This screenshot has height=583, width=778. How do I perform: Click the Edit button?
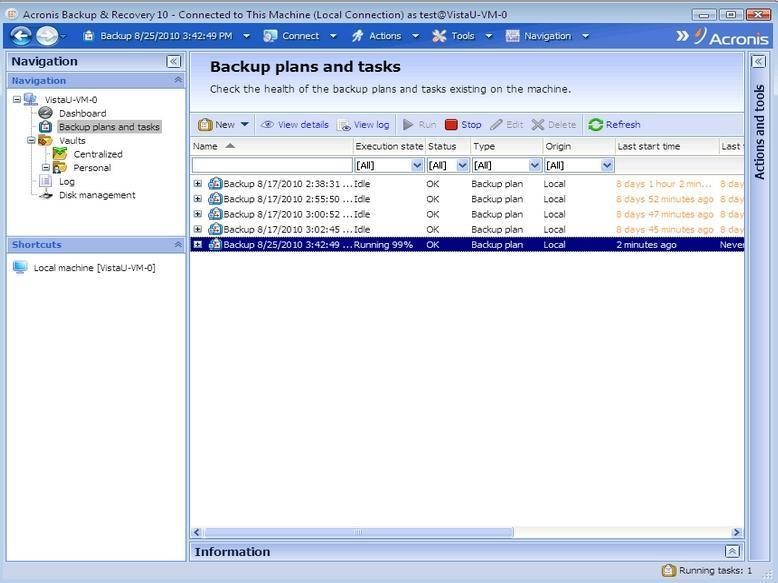[x=507, y=125]
